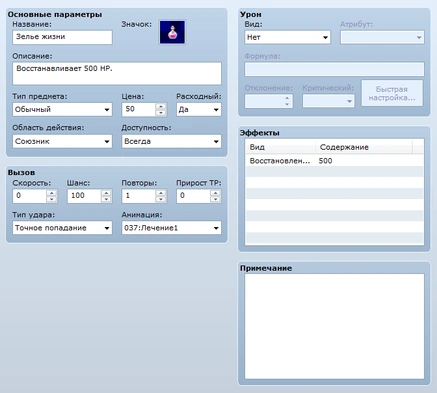The image size is (437, 393).
Task: Decrease the Скорость value with down arrow
Action: pos(52,199)
